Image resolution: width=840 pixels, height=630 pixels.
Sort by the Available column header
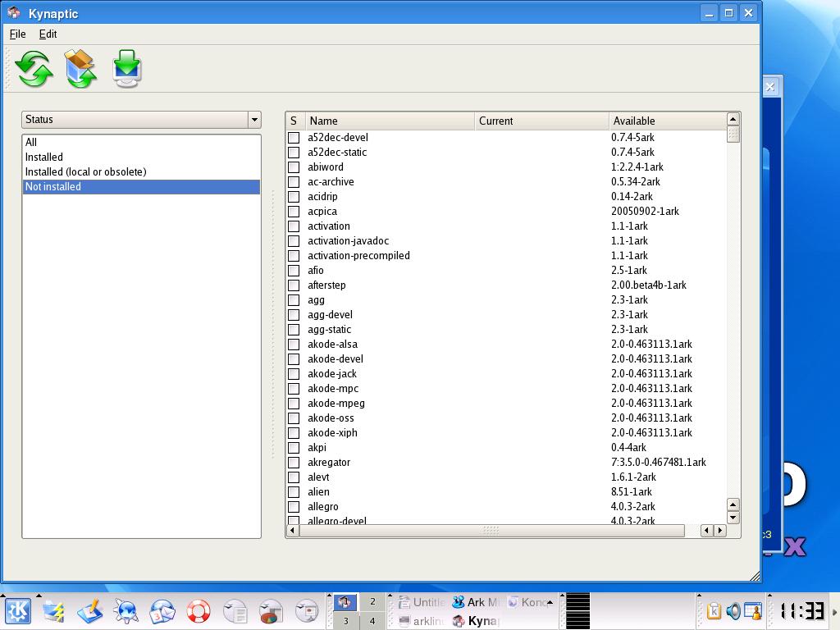pyautogui.click(x=668, y=121)
